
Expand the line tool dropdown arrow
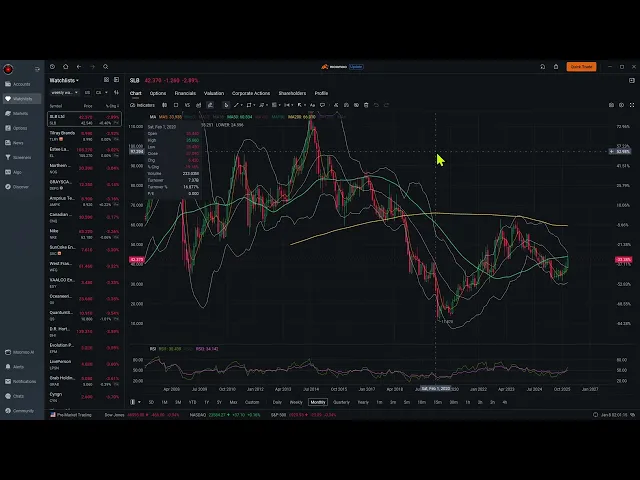tap(242, 105)
